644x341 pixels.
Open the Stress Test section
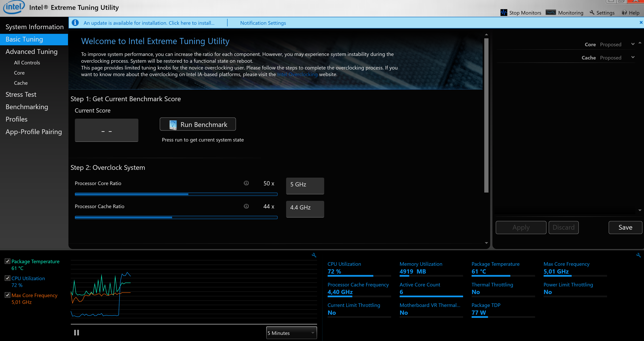click(21, 95)
